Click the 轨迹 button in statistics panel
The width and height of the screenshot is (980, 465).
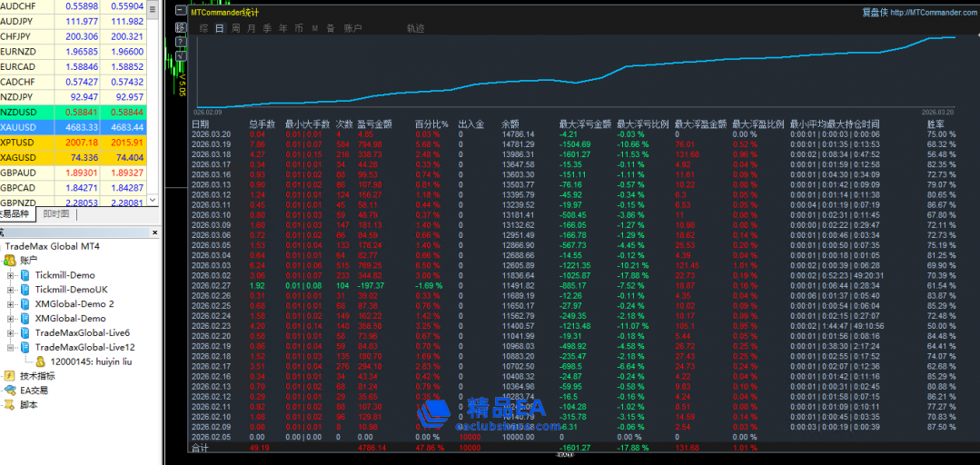pos(415,28)
